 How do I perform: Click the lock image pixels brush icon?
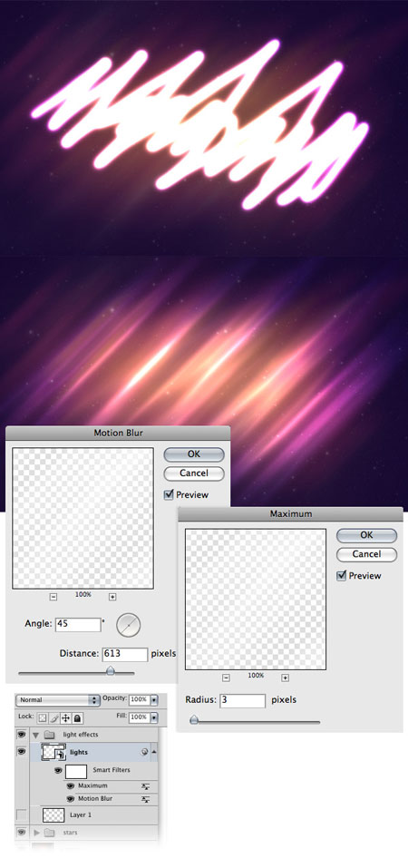coord(53,717)
